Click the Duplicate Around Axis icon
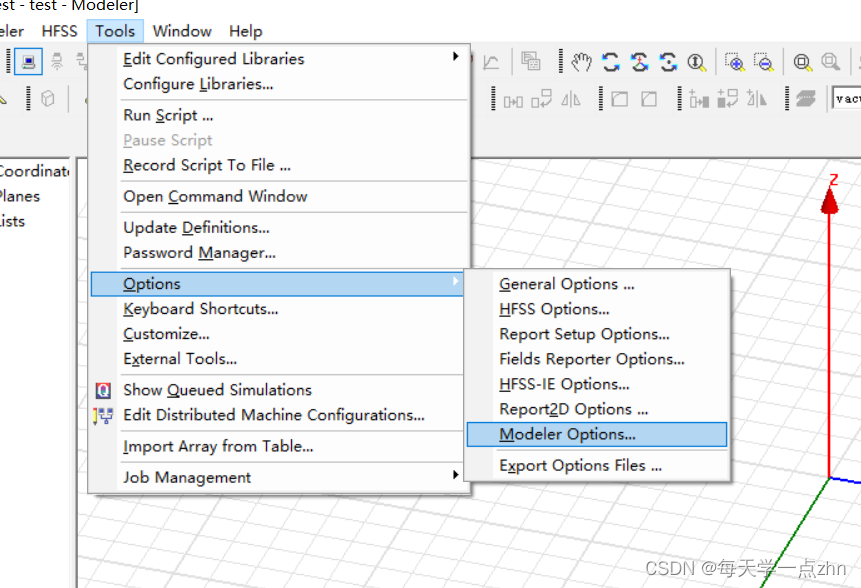This screenshot has height=588, width=861. click(x=728, y=99)
